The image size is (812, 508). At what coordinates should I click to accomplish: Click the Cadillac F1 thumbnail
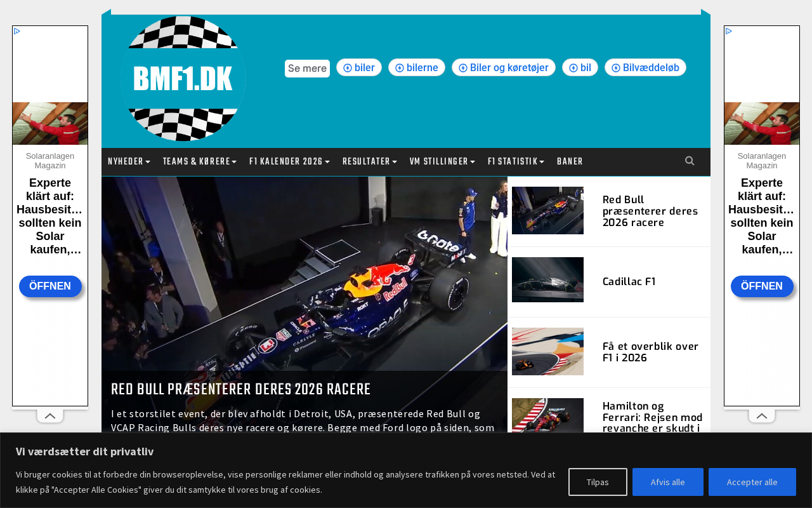[547, 280]
